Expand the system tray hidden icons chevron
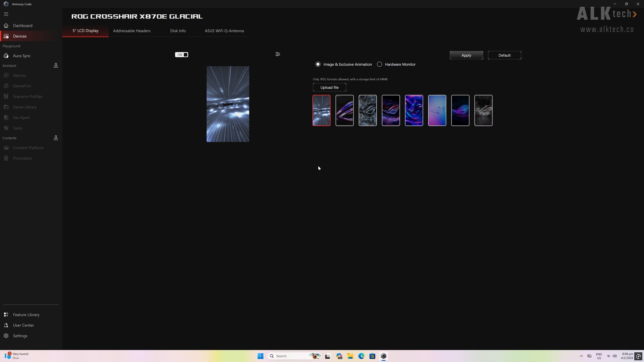Viewport: 644px width, 362px height. 581,356
